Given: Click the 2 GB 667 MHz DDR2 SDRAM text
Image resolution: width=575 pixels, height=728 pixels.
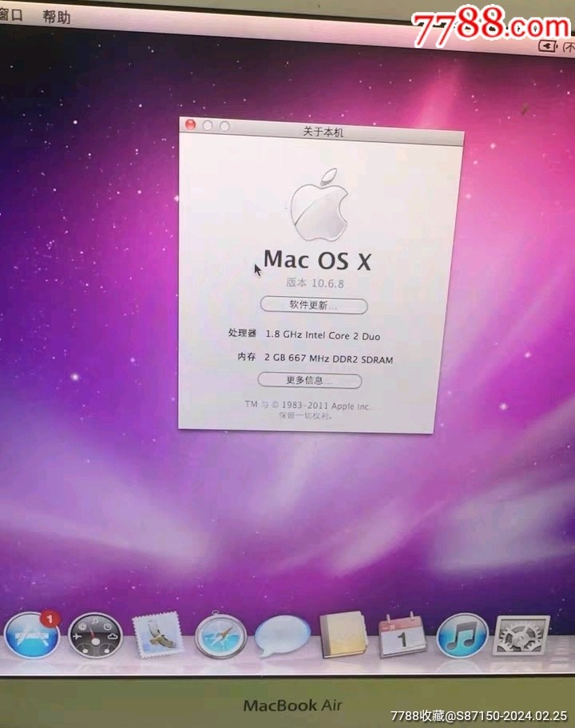Looking at the screenshot, I should point(329,358).
